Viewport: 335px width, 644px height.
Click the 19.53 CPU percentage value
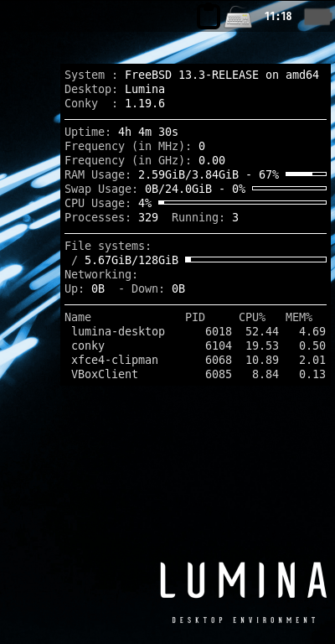tap(262, 345)
